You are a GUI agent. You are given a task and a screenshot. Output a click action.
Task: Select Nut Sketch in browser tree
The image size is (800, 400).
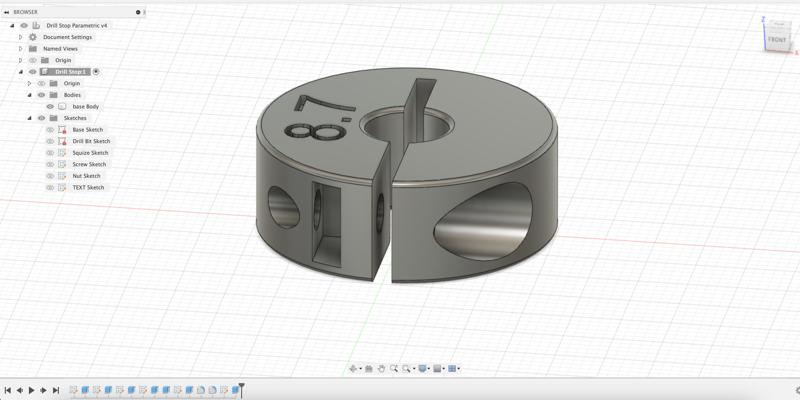pyautogui.click(x=86, y=176)
